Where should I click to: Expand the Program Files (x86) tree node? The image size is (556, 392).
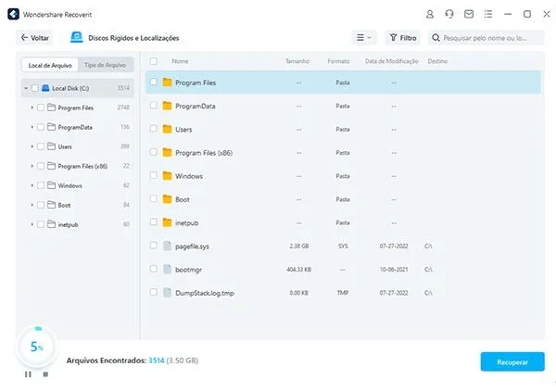coord(32,166)
